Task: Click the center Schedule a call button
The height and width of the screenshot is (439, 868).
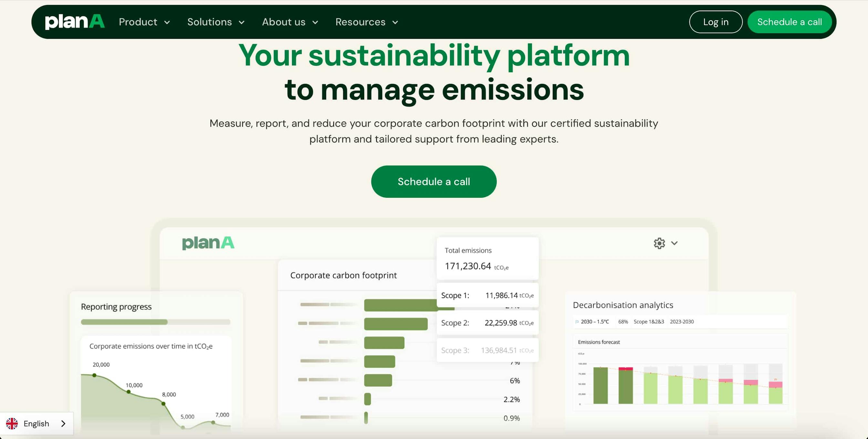Action: click(x=434, y=182)
